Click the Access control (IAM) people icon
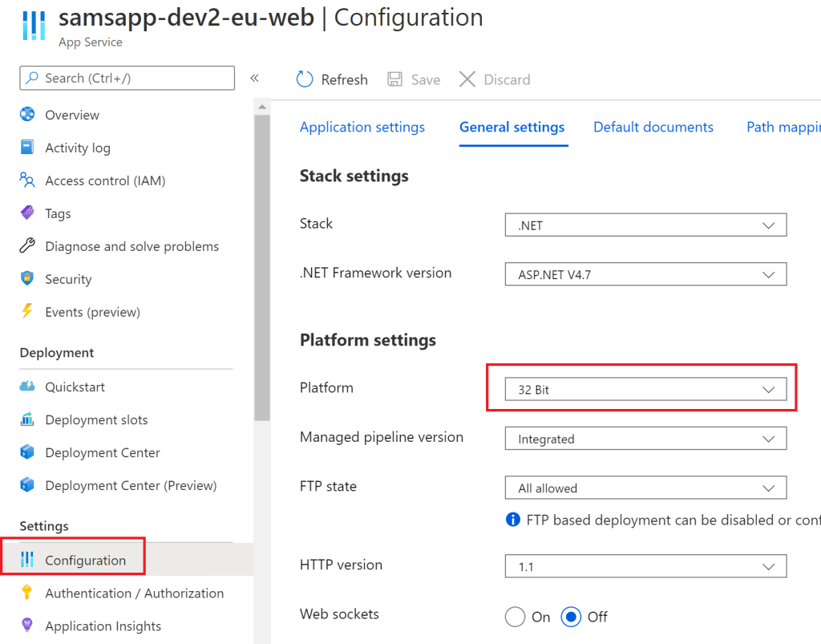821x644 pixels. click(27, 180)
